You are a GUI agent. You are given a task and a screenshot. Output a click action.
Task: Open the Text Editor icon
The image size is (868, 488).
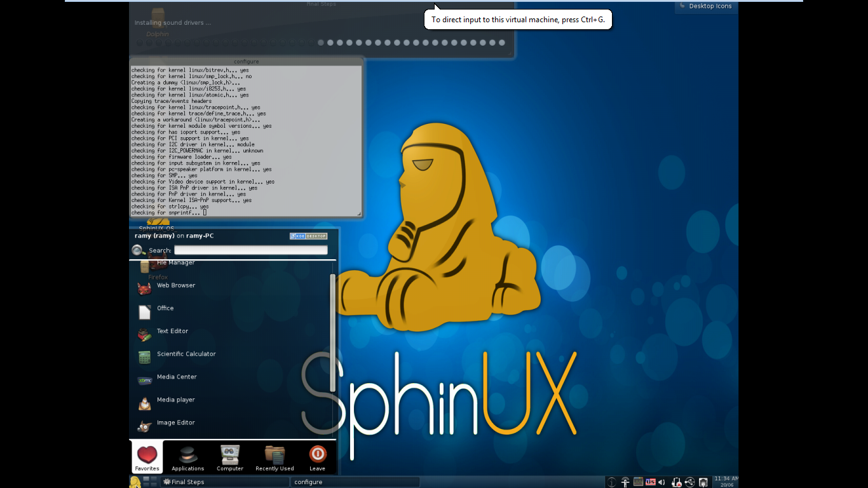click(x=144, y=334)
